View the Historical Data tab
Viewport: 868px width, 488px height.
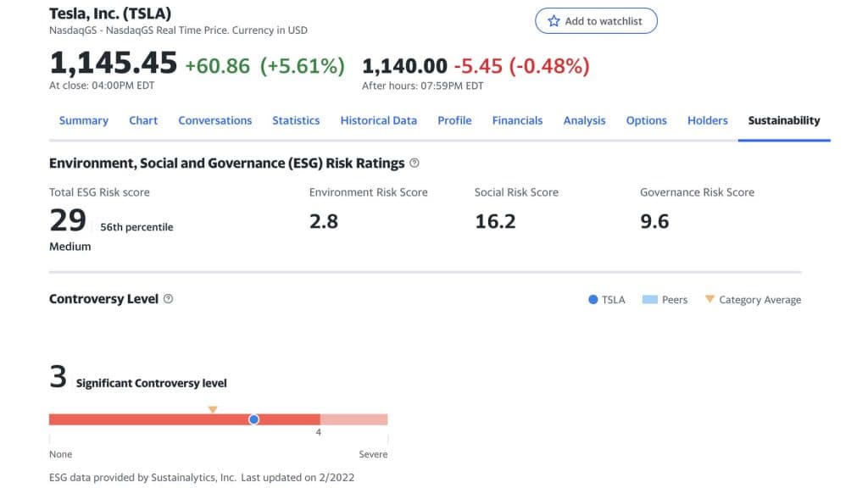(x=379, y=120)
